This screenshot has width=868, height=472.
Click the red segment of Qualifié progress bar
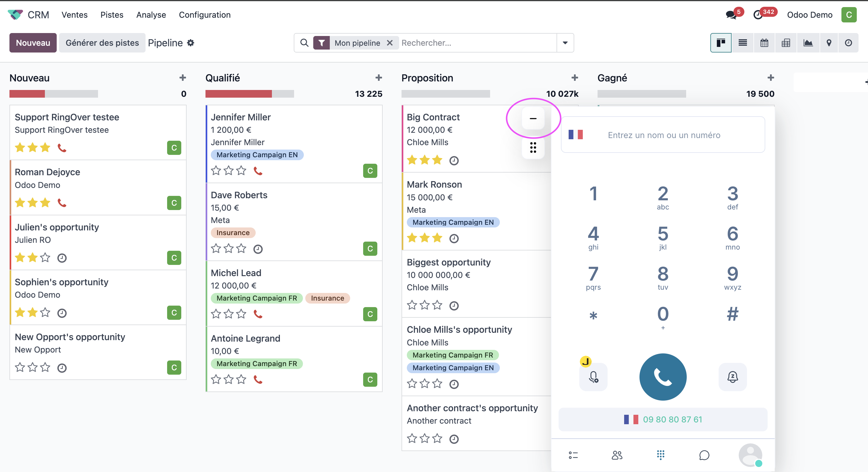(x=239, y=94)
